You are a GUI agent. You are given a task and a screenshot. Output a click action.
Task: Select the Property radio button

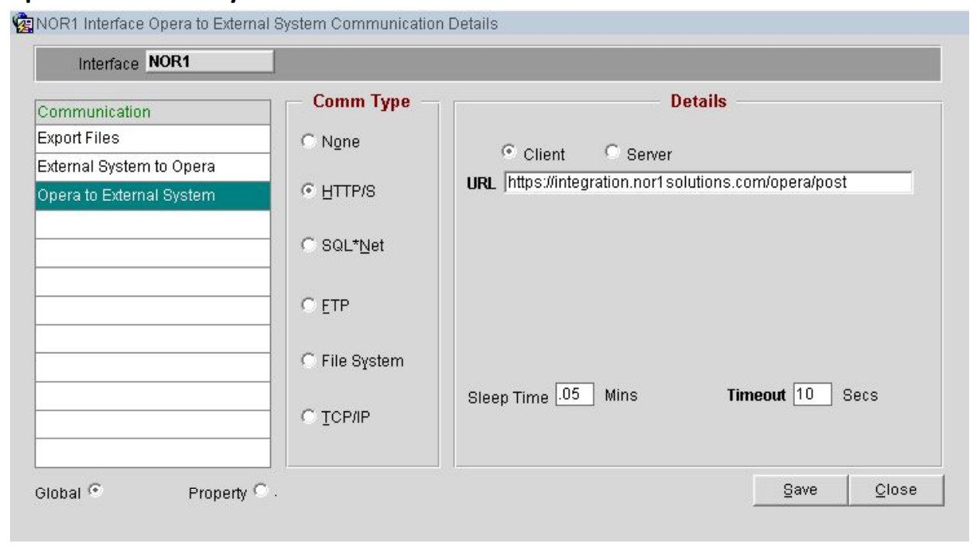pyautogui.click(x=259, y=490)
